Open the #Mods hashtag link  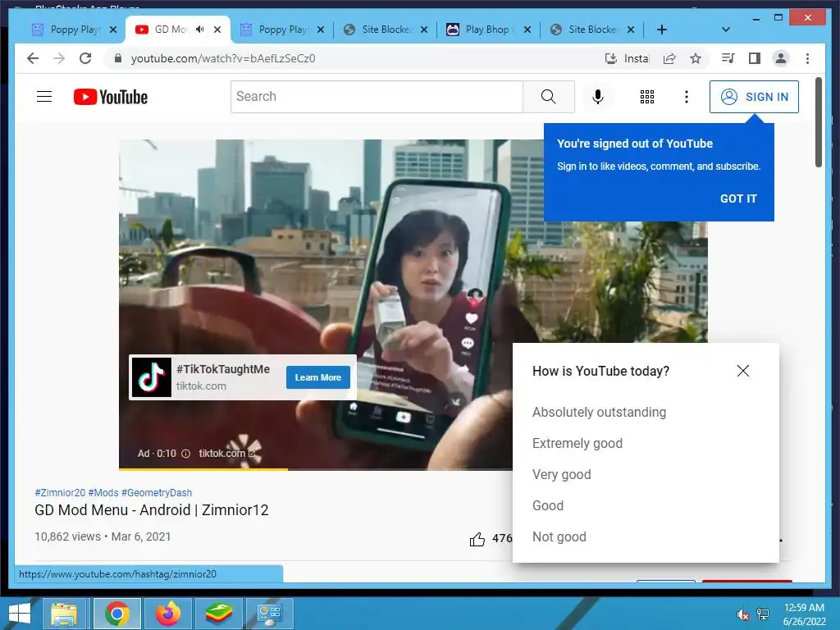pos(103,492)
